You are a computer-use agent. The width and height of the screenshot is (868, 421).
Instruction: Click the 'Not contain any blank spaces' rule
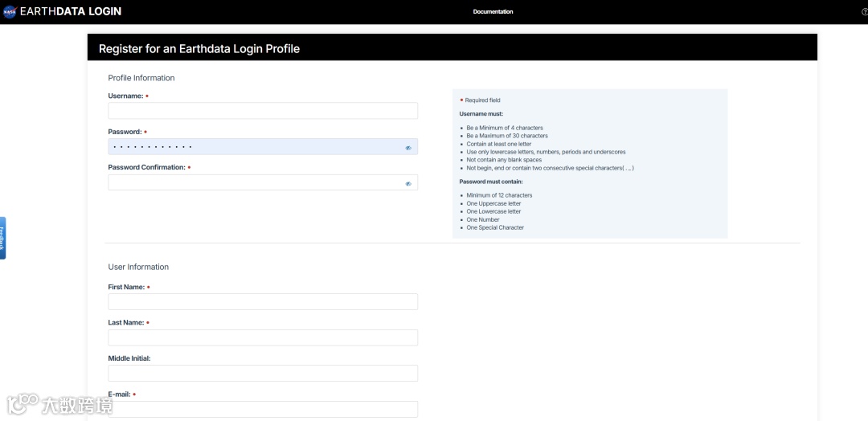(x=504, y=160)
